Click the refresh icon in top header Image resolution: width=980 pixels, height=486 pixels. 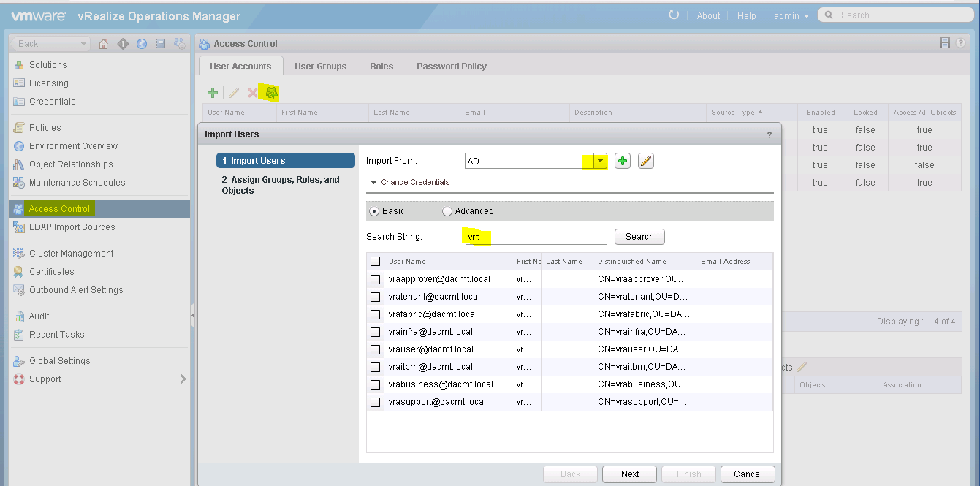tap(674, 15)
